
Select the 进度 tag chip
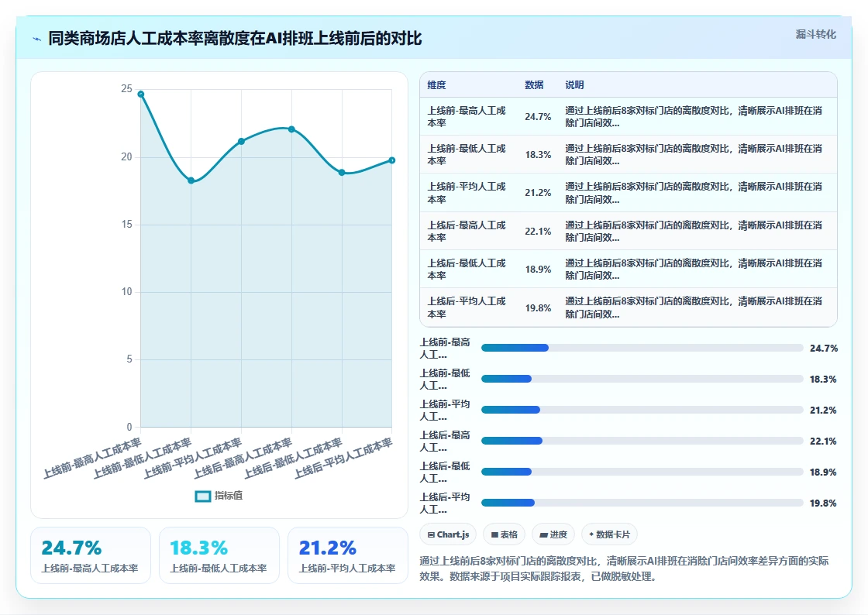click(553, 534)
